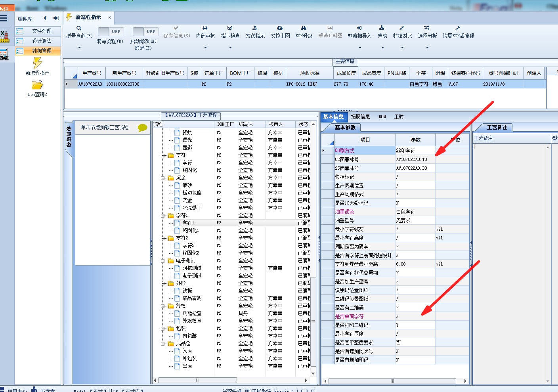This screenshot has height=392, width=558.
Task: Toggle 编写流程(R) OFF switch
Action: pyautogui.click(x=111, y=31)
